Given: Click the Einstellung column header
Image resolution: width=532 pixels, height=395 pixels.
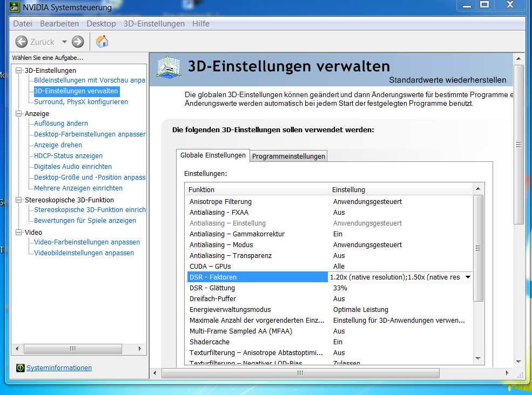Looking at the screenshot, I should coord(400,189).
